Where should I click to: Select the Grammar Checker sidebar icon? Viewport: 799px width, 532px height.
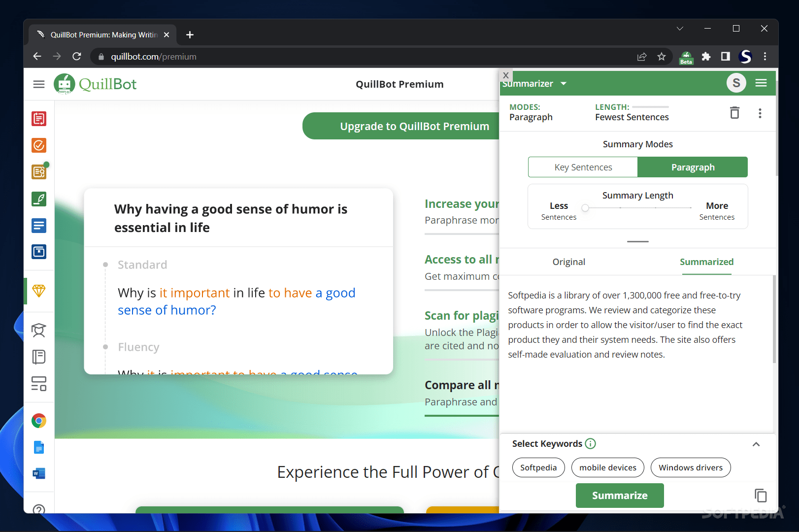[x=39, y=145]
